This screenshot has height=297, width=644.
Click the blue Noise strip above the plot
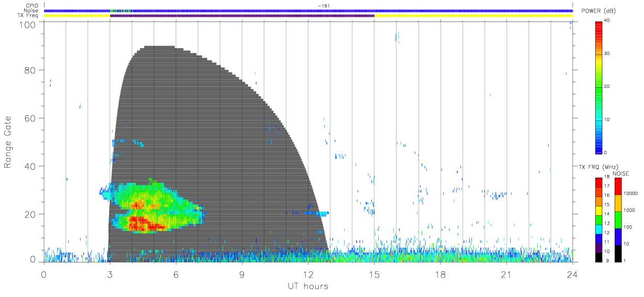coord(308,11)
